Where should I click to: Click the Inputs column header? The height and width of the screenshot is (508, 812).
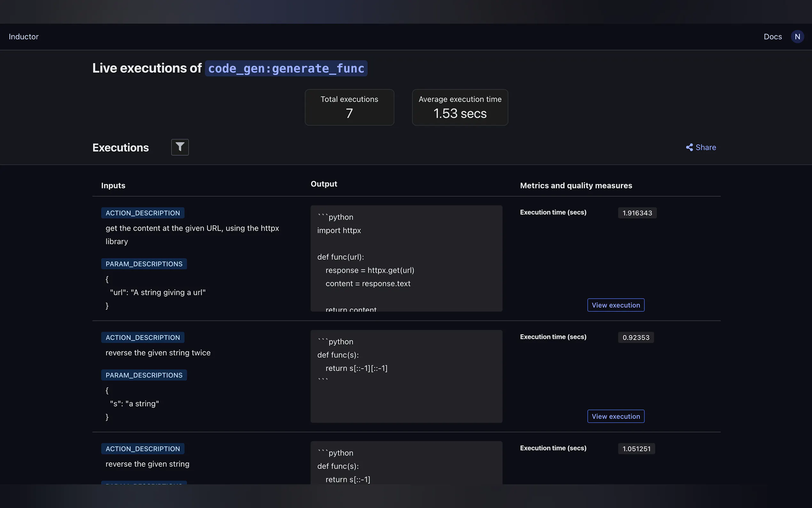tap(113, 186)
